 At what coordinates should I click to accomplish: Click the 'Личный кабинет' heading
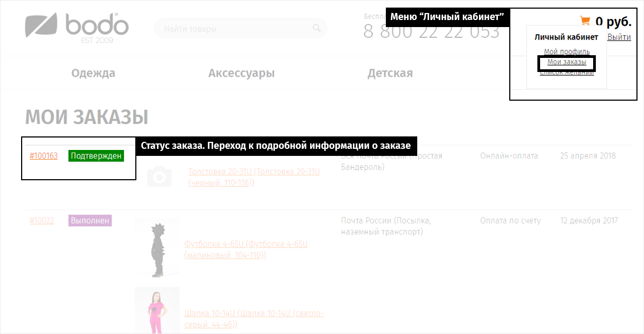point(567,37)
